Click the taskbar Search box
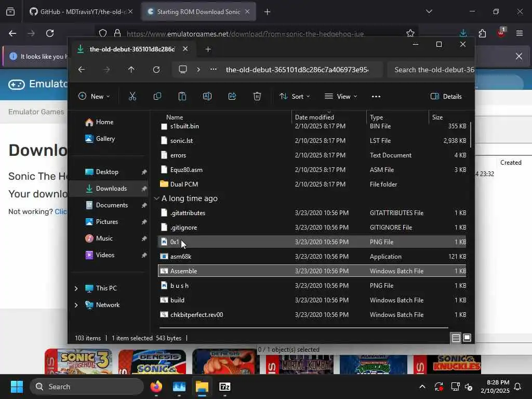The width and height of the screenshot is (532, 399). (x=87, y=387)
